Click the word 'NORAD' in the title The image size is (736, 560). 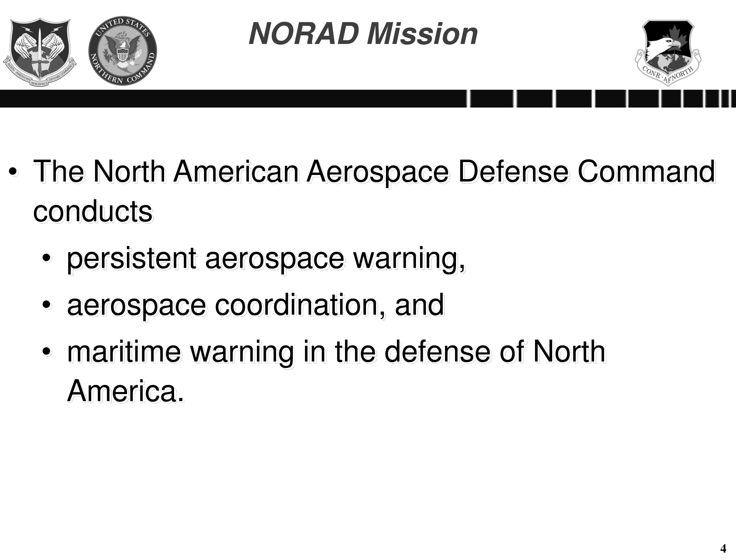click(x=303, y=34)
